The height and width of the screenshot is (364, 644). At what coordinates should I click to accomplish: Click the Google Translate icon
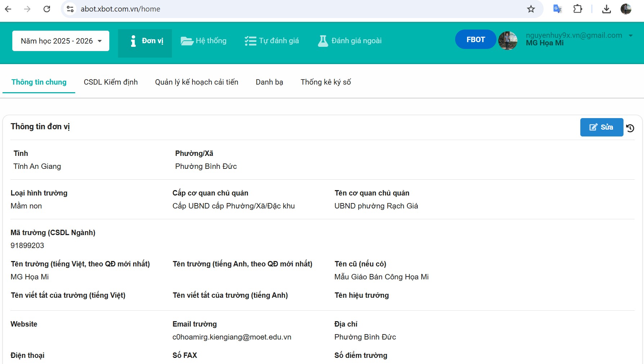click(557, 9)
